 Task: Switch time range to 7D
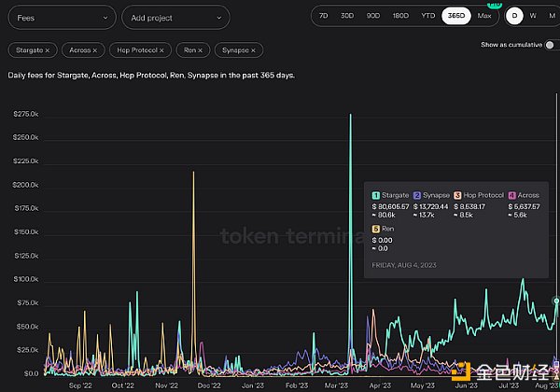pyautogui.click(x=324, y=16)
